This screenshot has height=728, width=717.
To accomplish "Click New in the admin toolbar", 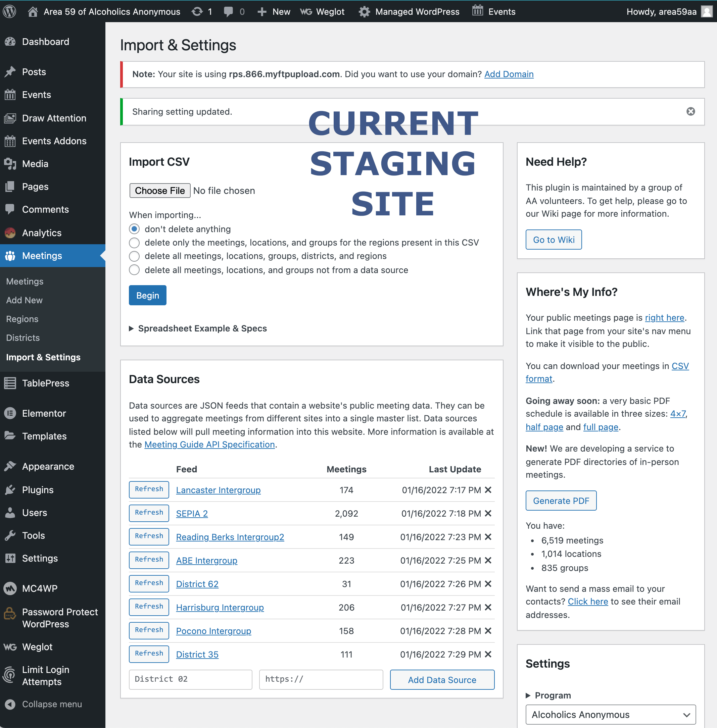I will [274, 11].
